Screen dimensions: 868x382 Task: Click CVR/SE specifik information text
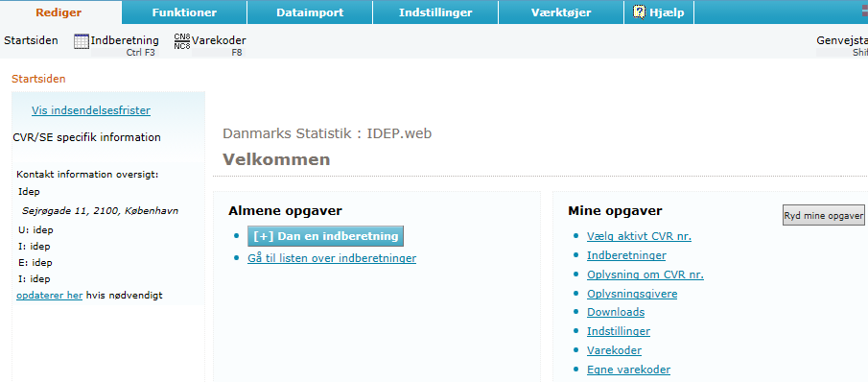coord(87,137)
